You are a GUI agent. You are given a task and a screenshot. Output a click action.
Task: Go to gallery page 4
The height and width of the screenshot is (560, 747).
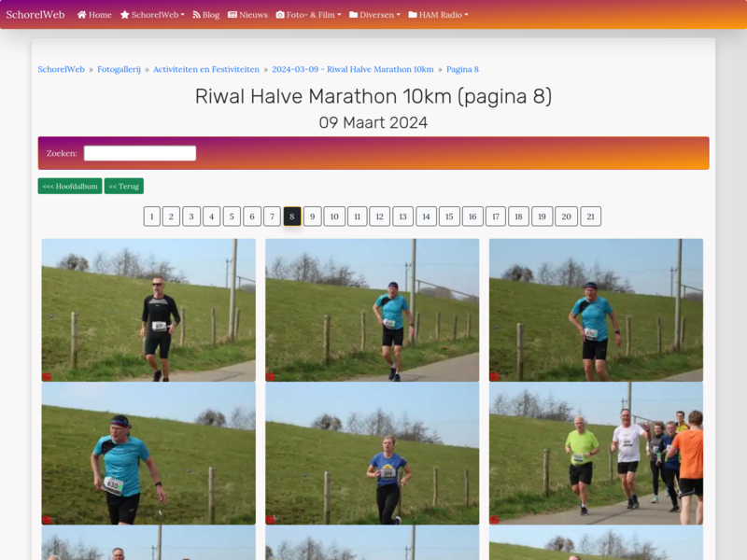(x=212, y=217)
